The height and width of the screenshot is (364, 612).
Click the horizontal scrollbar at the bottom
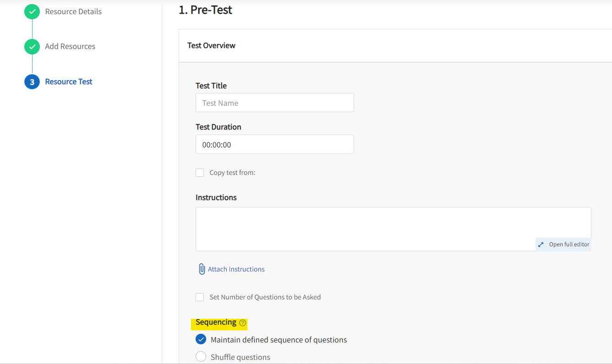[x=306, y=362]
